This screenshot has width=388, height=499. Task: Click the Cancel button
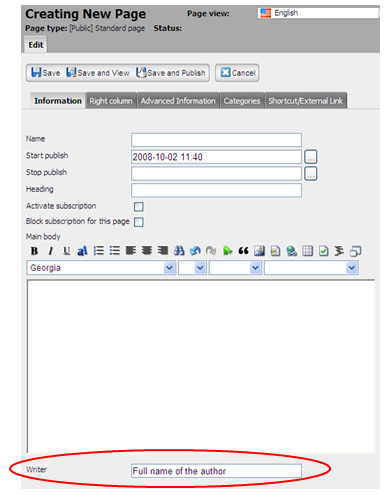tap(237, 73)
